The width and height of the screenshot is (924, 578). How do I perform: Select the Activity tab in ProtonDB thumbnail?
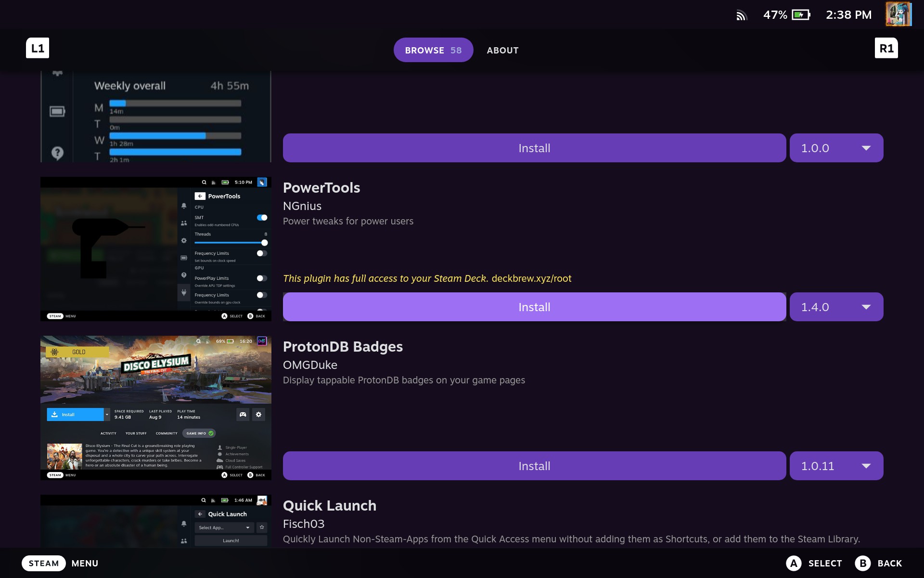coord(108,433)
